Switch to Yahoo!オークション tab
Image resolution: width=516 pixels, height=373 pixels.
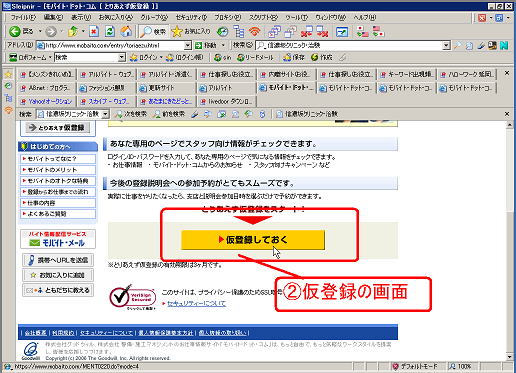(x=46, y=101)
